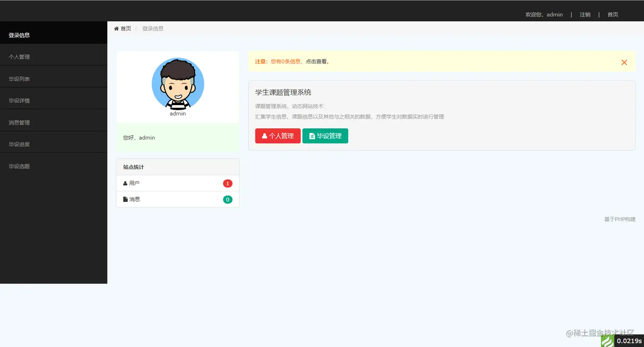Click the 稀土掘金 community logo icon
Image resolution: width=644 pixels, height=347 pixels.
tap(607, 340)
